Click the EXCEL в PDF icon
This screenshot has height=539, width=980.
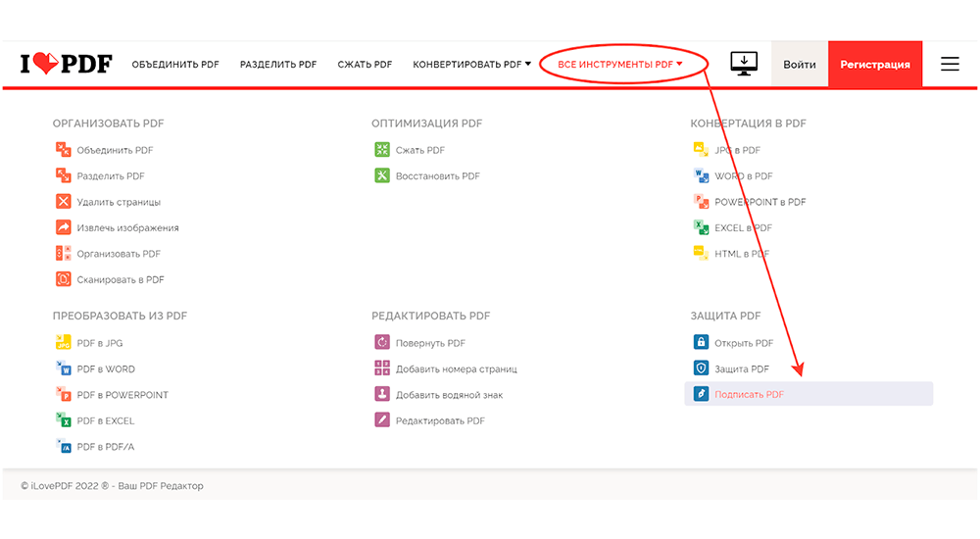tap(701, 227)
